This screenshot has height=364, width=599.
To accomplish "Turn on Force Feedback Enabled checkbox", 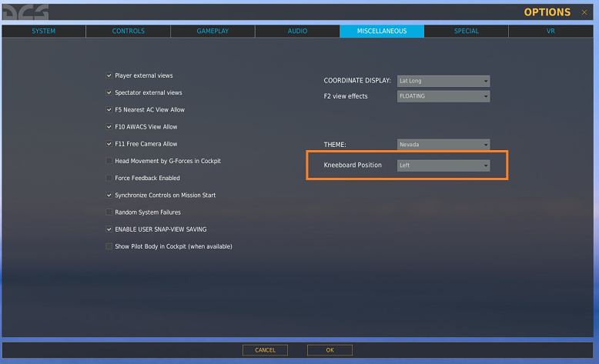I will click(109, 178).
